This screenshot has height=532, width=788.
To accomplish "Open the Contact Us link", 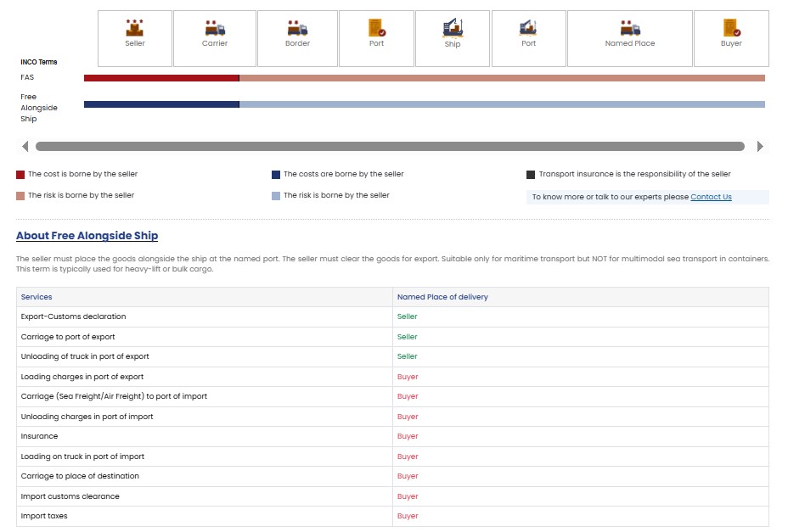I will 711,197.
